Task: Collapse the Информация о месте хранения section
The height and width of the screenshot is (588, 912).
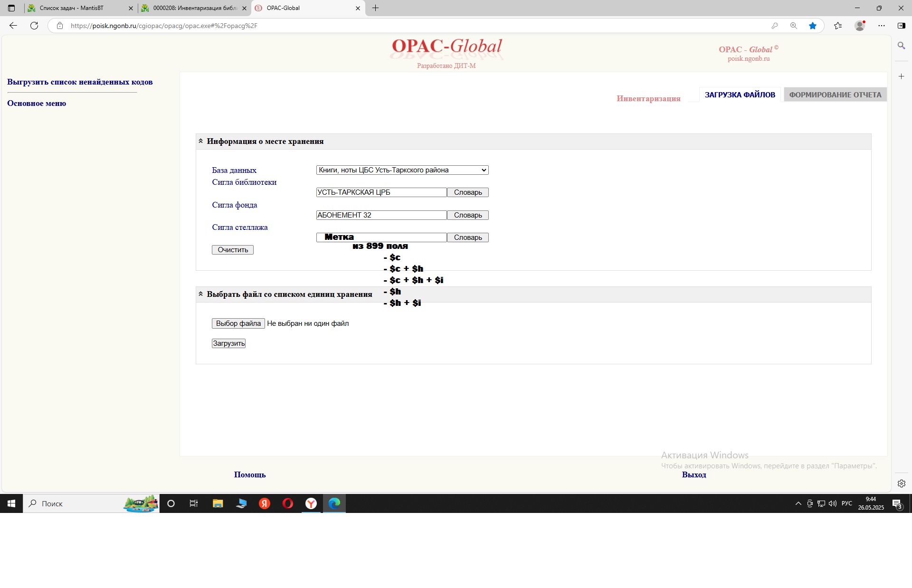Action: point(201,141)
